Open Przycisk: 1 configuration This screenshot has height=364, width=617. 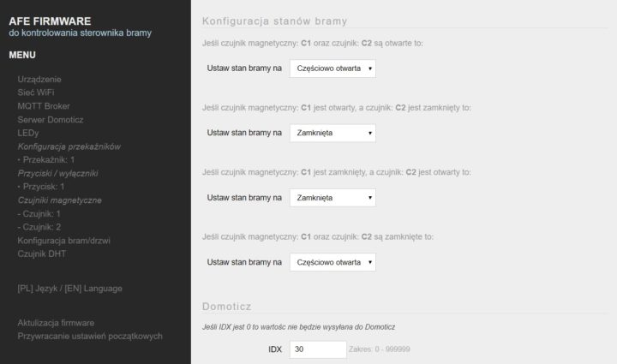41,187
